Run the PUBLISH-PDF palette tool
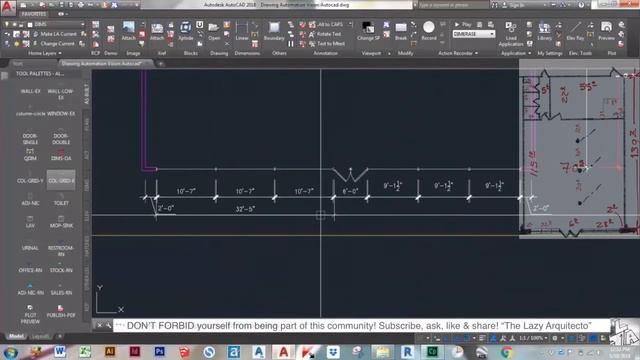 tap(61, 312)
